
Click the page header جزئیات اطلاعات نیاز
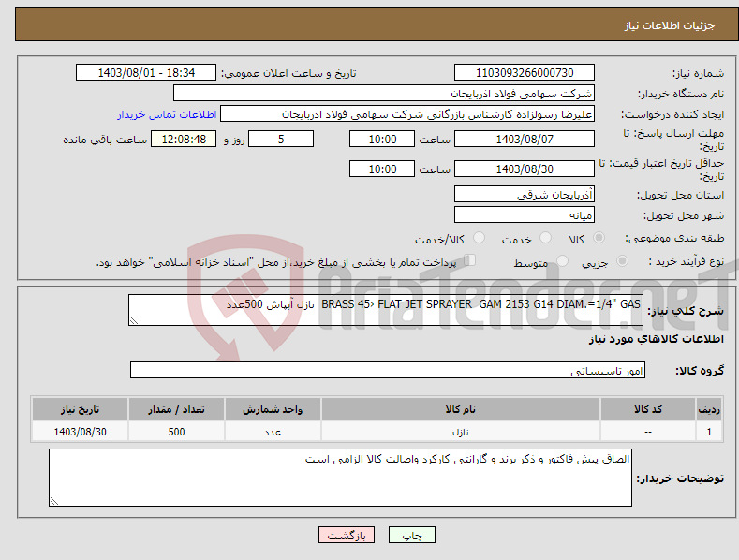click(670, 25)
